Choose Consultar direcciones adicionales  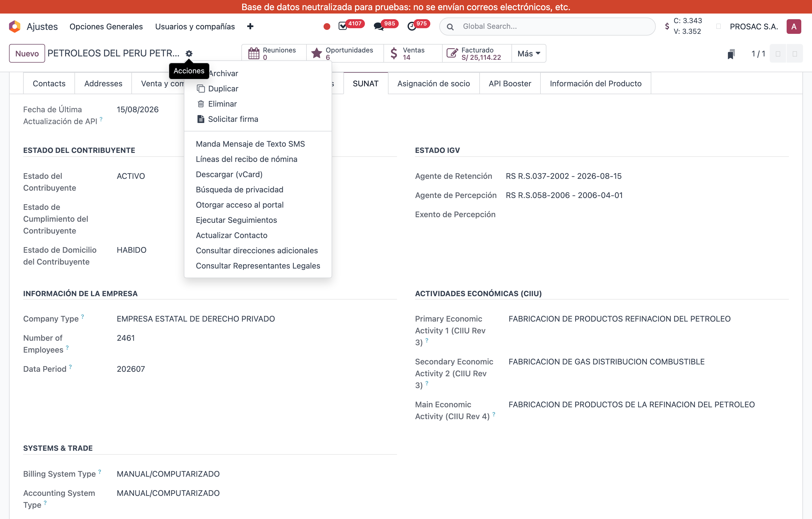[258, 250]
